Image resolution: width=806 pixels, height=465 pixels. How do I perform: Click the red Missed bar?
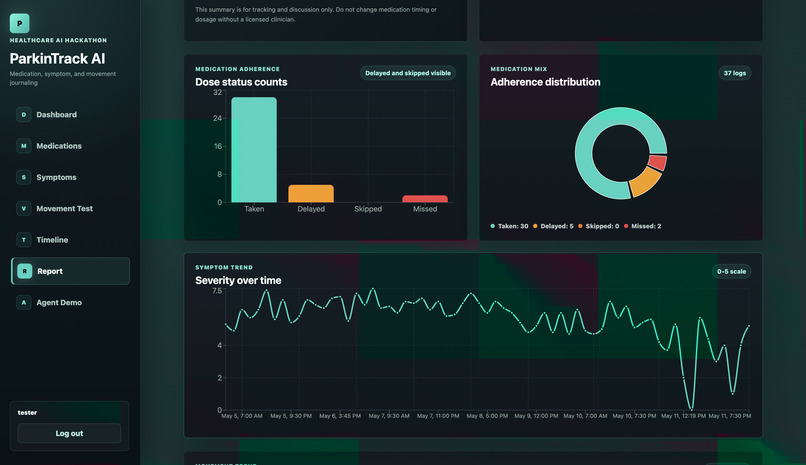425,199
